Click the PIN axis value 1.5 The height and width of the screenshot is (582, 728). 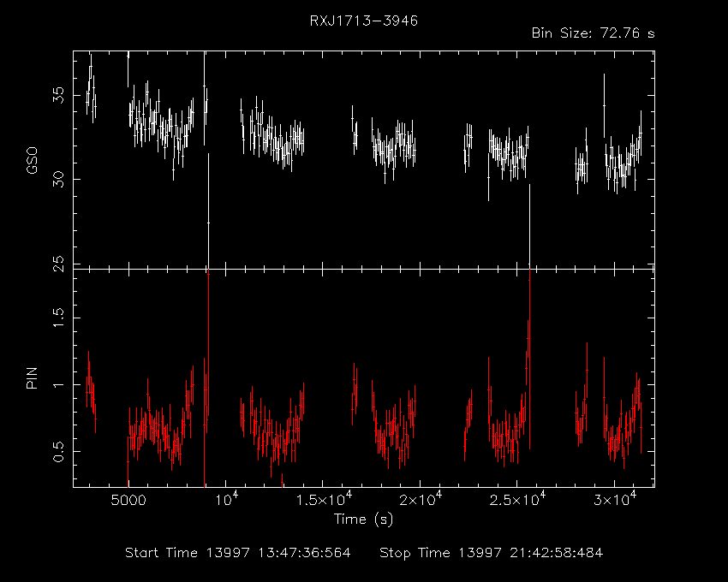pyautogui.click(x=58, y=318)
